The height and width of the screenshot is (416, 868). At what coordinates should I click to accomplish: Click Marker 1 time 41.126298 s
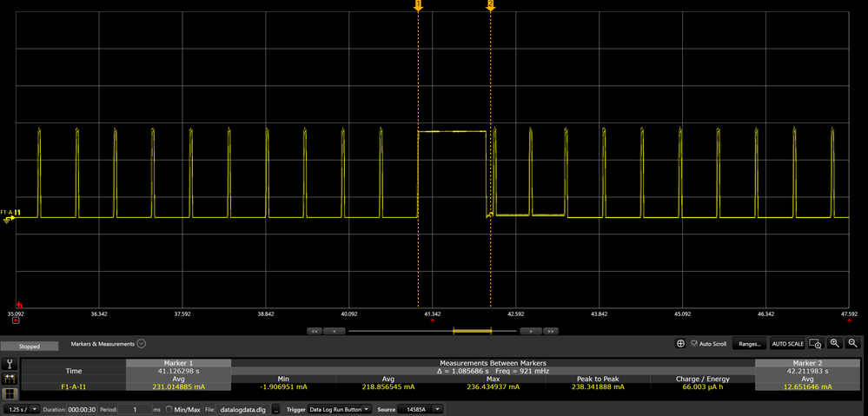tap(178, 371)
